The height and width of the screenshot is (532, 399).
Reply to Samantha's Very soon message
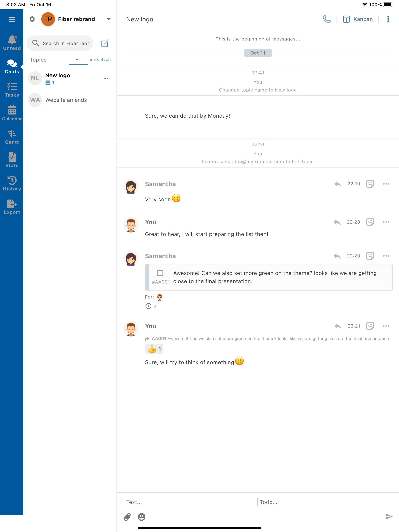point(338,184)
